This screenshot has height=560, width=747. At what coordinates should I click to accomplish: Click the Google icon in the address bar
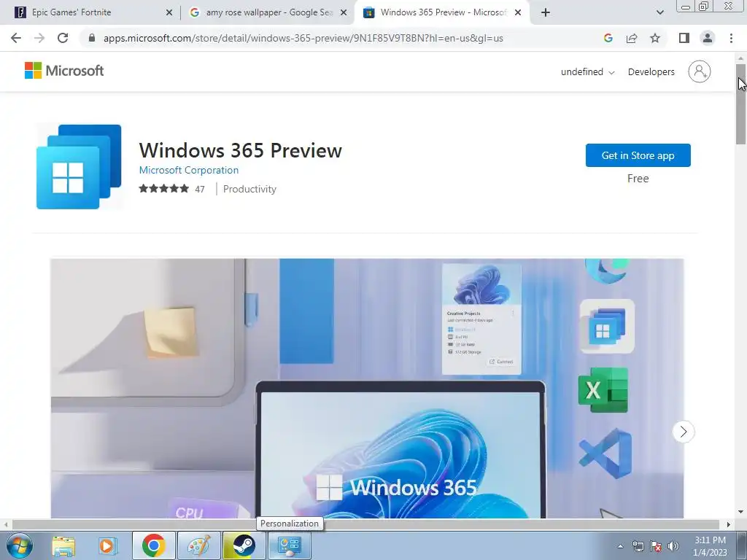608,38
